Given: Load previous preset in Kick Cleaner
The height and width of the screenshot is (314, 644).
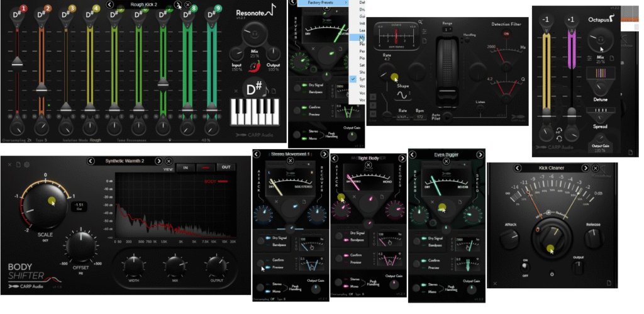Looking at the screenshot, I should [x=518, y=167].
